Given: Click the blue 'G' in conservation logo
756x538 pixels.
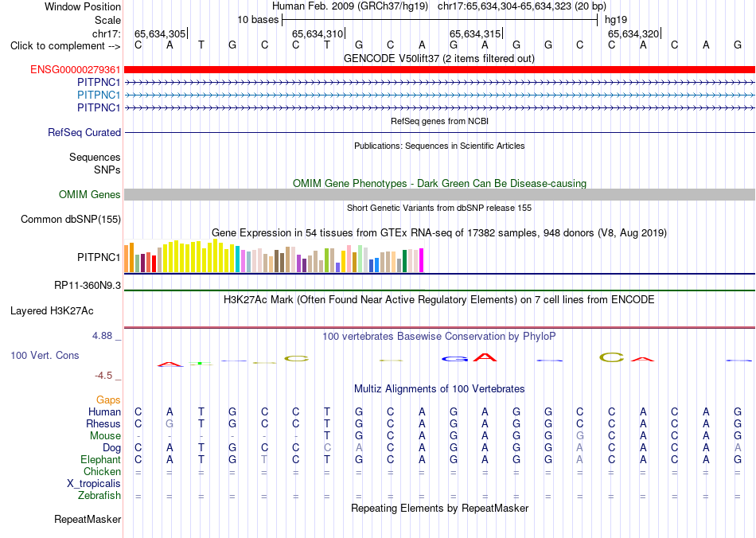Looking at the screenshot, I should point(454,359).
